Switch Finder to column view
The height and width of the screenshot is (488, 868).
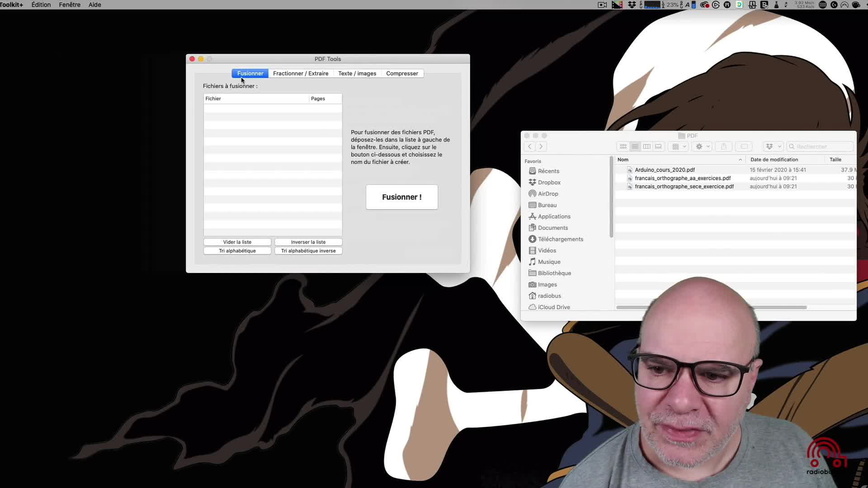[x=647, y=146]
